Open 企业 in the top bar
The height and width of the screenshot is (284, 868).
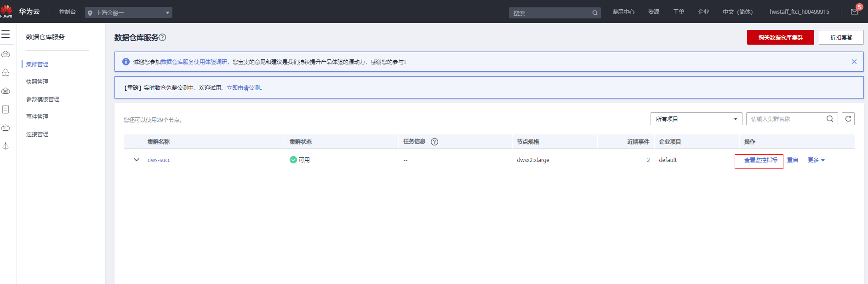[703, 12]
